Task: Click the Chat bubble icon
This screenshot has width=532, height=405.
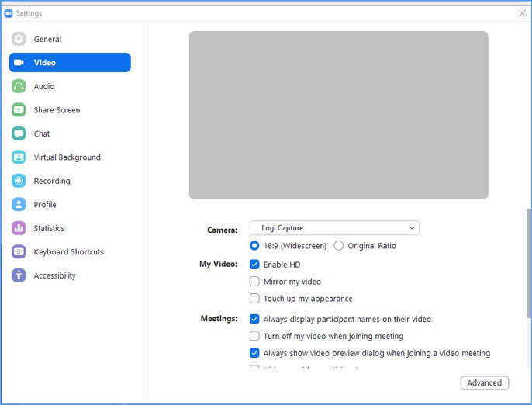Action: coord(19,133)
